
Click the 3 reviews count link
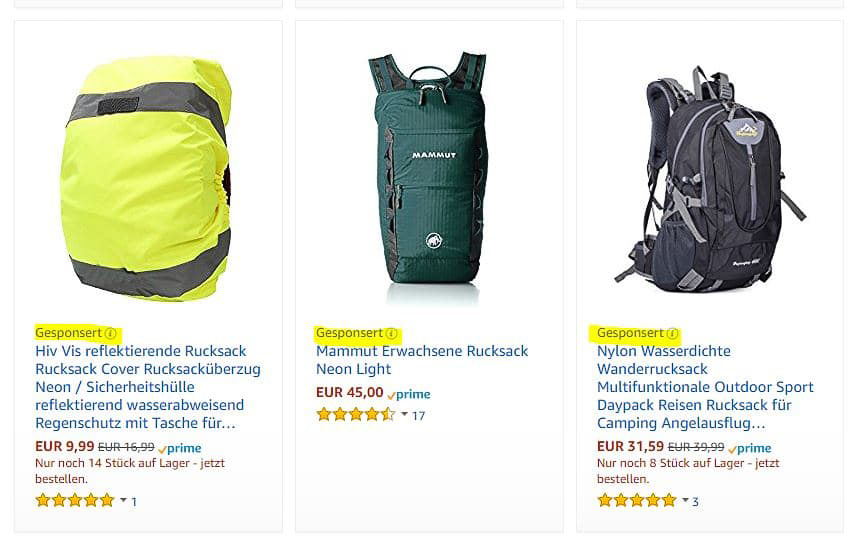click(x=695, y=502)
